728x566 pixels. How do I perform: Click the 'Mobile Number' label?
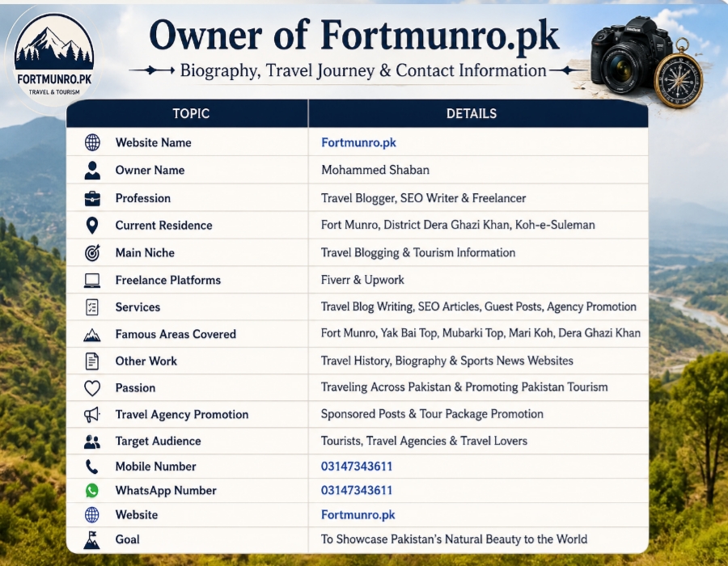[155, 467]
